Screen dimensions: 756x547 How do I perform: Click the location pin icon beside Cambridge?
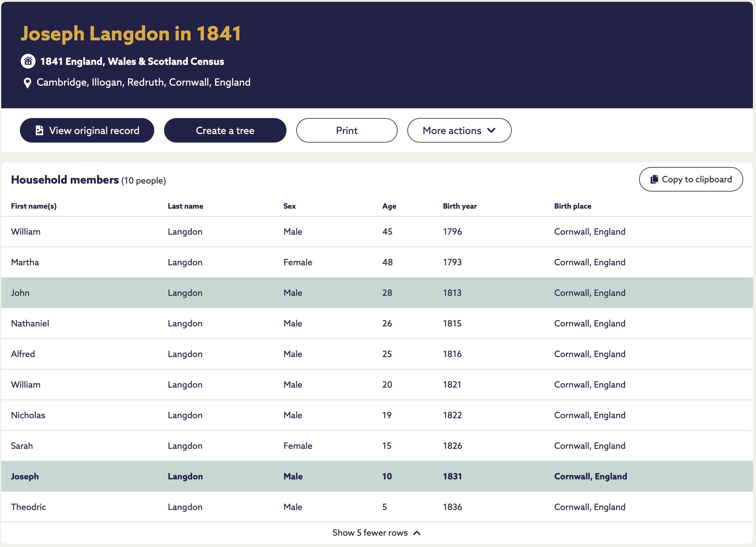click(x=27, y=83)
